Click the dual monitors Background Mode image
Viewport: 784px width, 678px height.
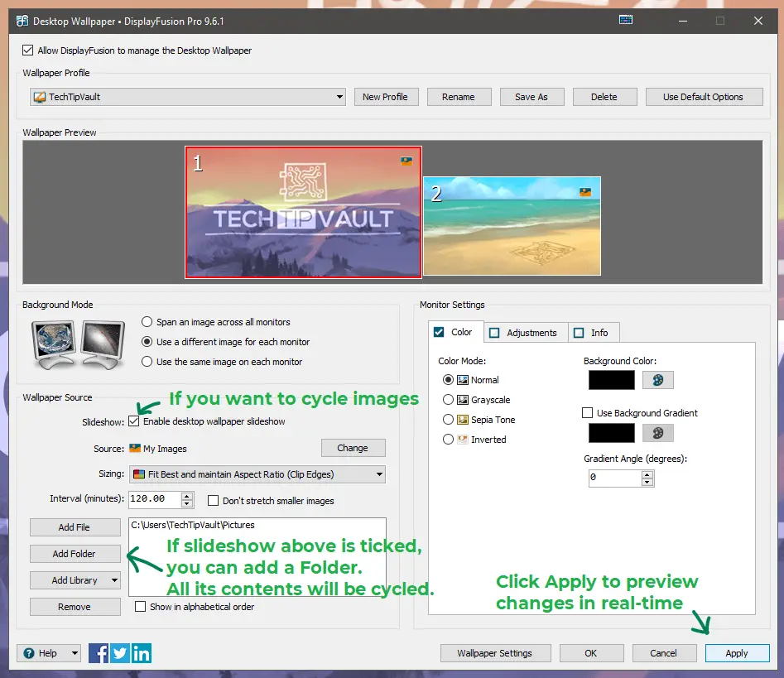coord(78,345)
